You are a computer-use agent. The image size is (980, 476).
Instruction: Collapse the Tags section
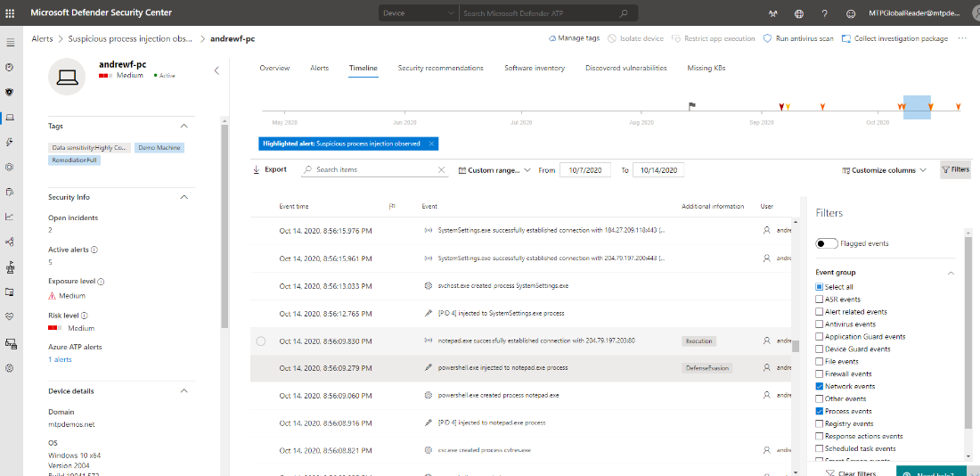coord(184,126)
